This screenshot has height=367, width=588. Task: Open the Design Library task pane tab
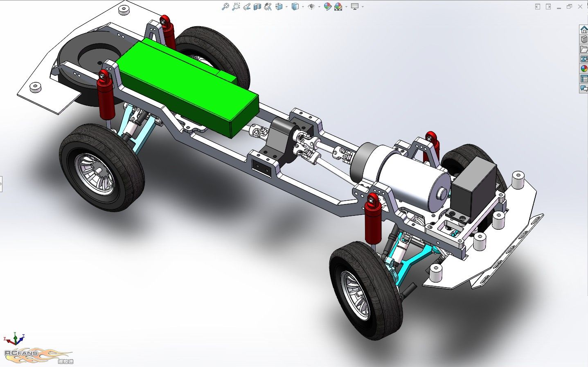(584, 39)
